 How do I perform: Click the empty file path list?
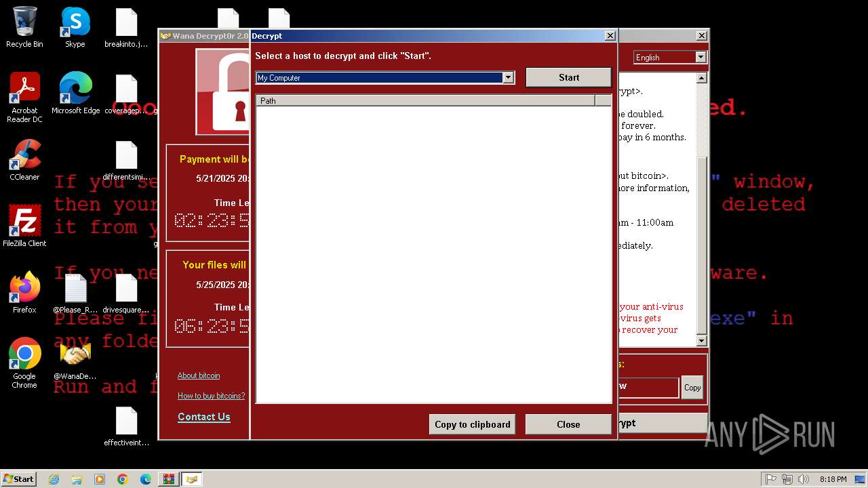[x=433, y=255]
